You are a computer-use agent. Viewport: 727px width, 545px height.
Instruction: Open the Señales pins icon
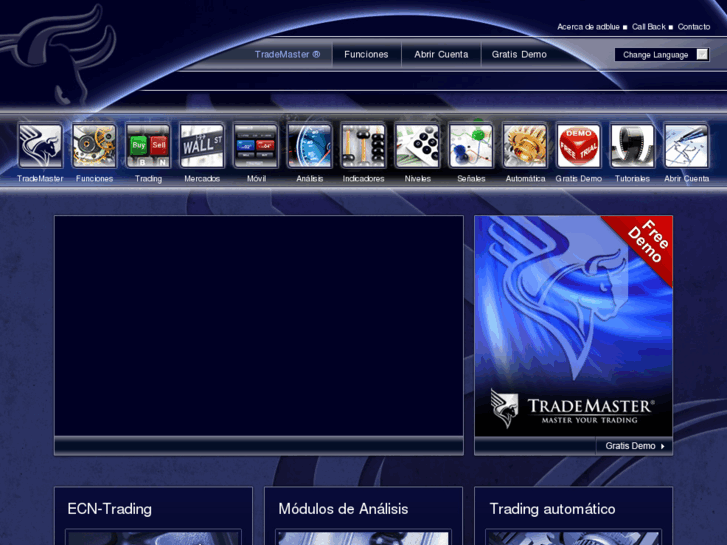[x=471, y=146]
